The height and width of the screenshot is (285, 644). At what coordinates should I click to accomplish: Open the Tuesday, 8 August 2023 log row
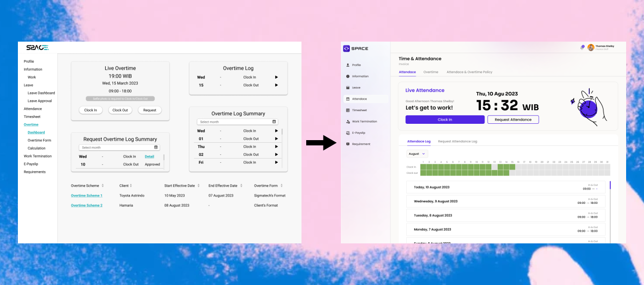coord(506,215)
